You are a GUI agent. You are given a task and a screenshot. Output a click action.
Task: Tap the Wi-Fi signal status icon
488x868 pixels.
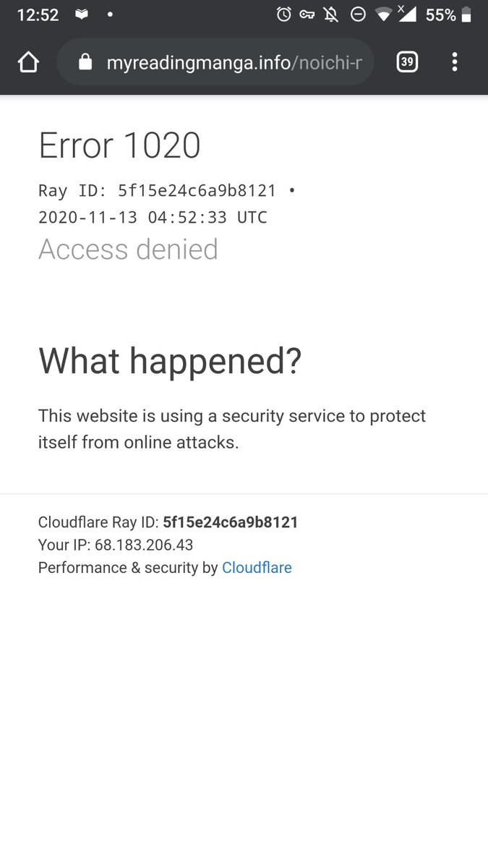click(383, 14)
